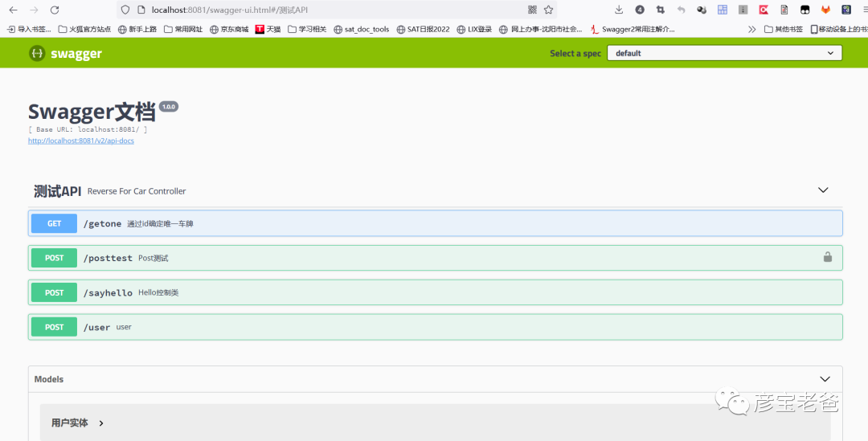868x441 pixels.
Task: Click the grey undo arrow toolbar icon
Action: pos(681,10)
